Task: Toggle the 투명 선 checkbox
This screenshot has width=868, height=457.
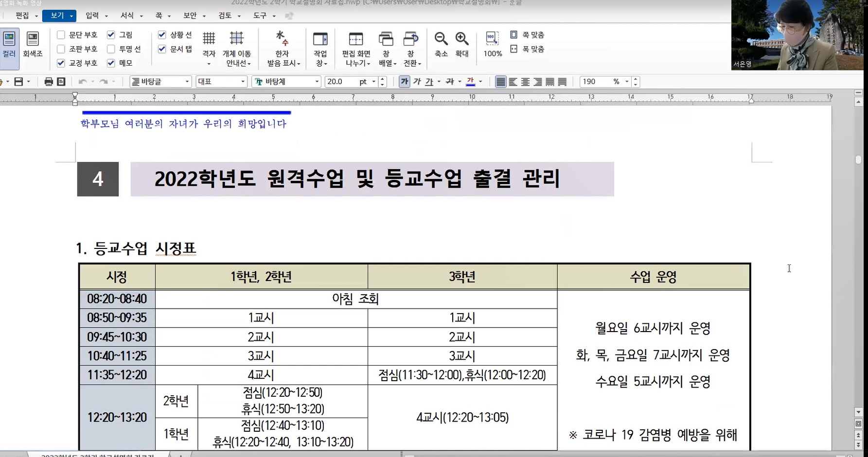Action: tap(111, 49)
